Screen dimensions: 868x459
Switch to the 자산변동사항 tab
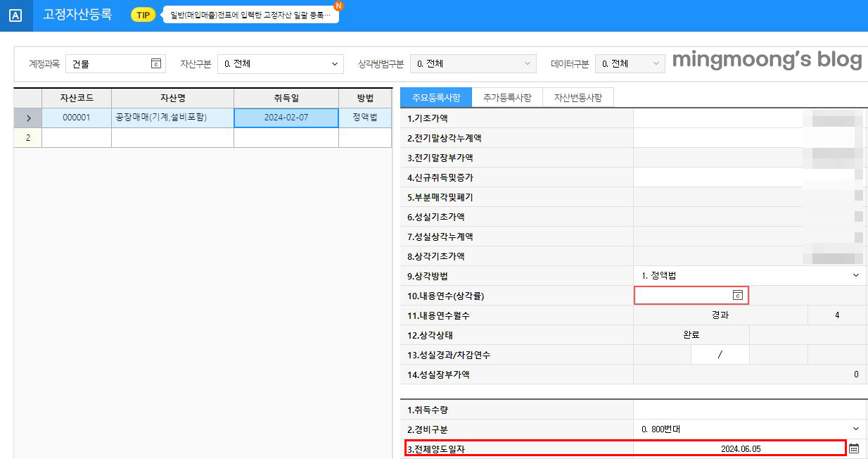(577, 96)
